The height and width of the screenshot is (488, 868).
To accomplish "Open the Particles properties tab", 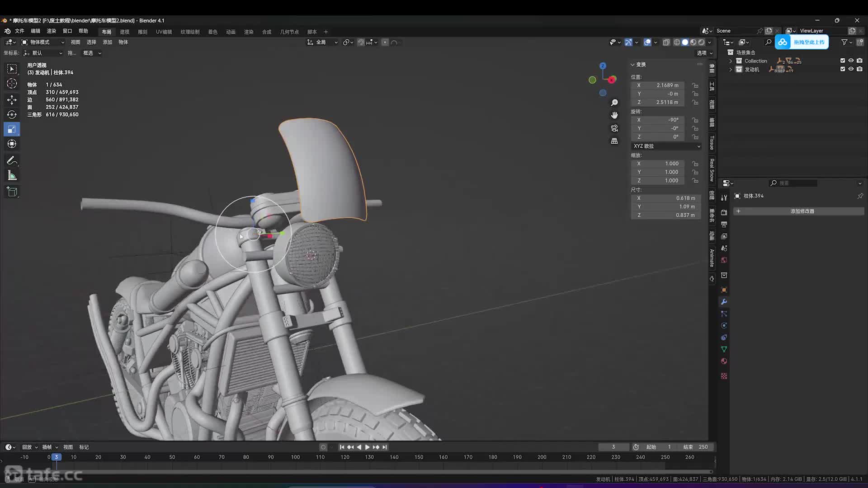I will (724, 314).
